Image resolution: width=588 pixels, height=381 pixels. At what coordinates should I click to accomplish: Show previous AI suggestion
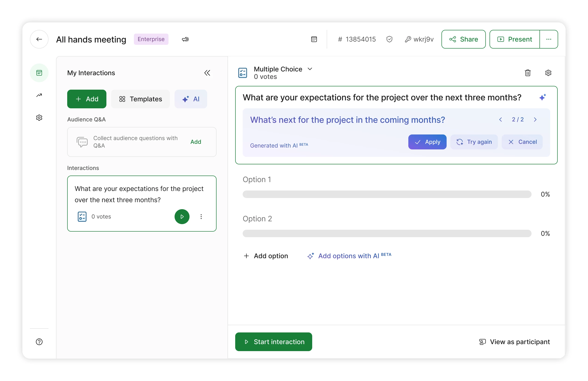click(500, 120)
